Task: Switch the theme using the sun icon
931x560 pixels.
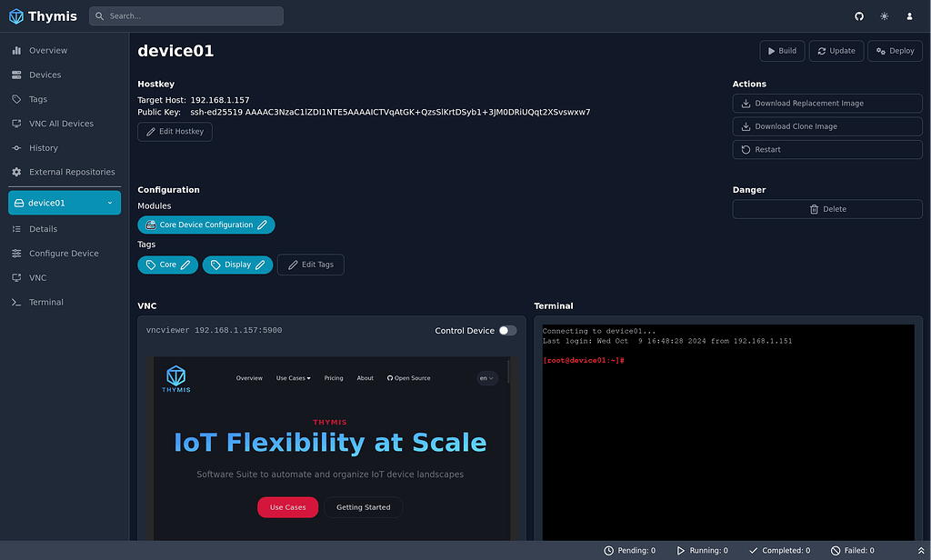Action: pyautogui.click(x=884, y=15)
